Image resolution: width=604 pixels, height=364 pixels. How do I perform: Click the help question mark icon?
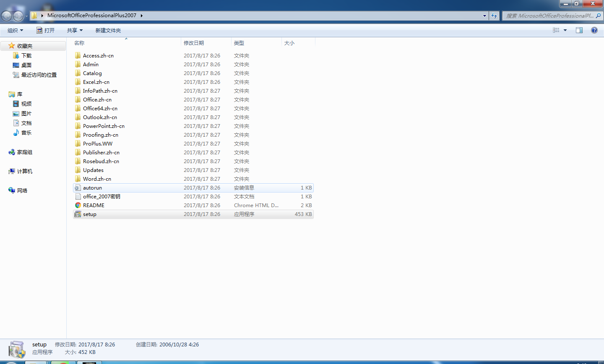click(594, 30)
